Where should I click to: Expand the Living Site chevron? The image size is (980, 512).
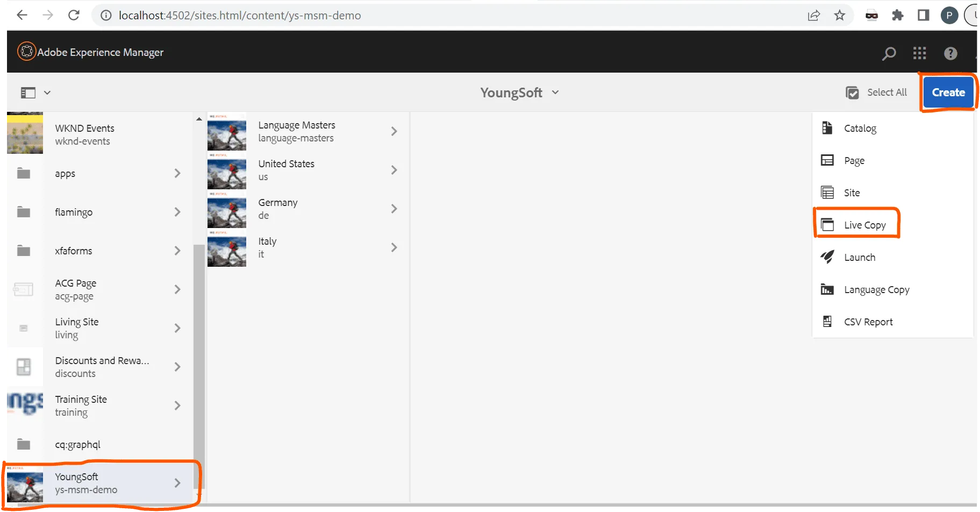[x=177, y=328]
